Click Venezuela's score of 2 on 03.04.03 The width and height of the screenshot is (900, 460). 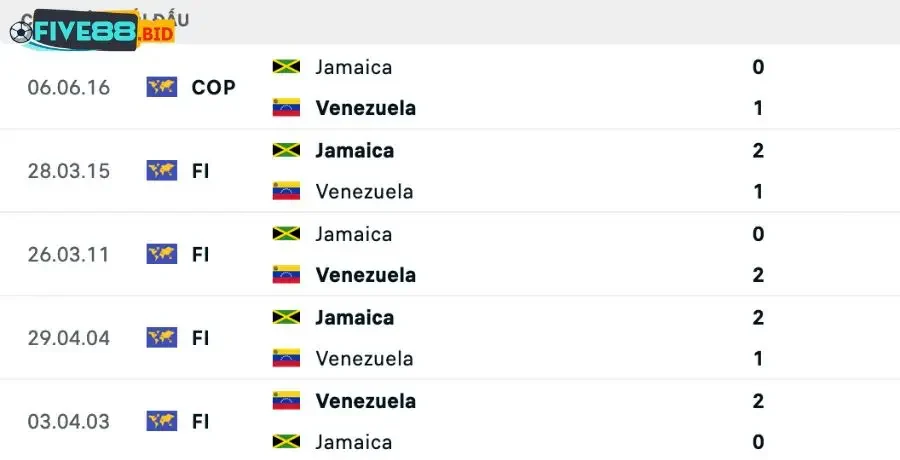click(x=758, y=401)
